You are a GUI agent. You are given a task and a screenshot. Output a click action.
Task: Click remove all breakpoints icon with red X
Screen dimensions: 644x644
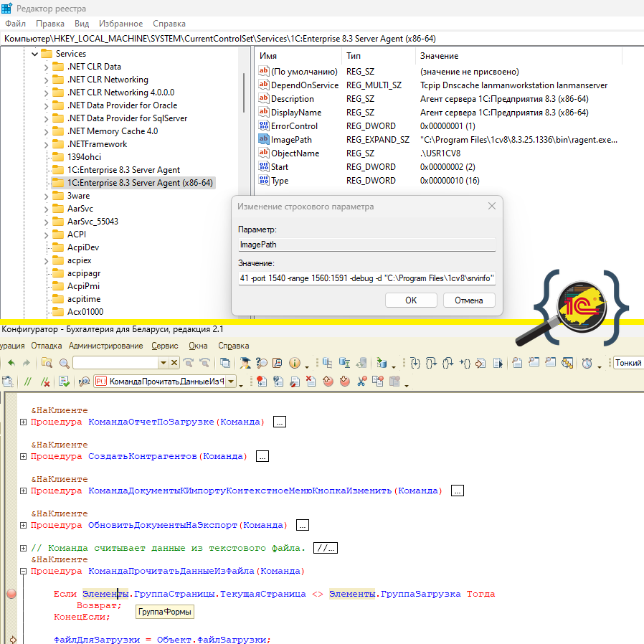coord(311,382)
